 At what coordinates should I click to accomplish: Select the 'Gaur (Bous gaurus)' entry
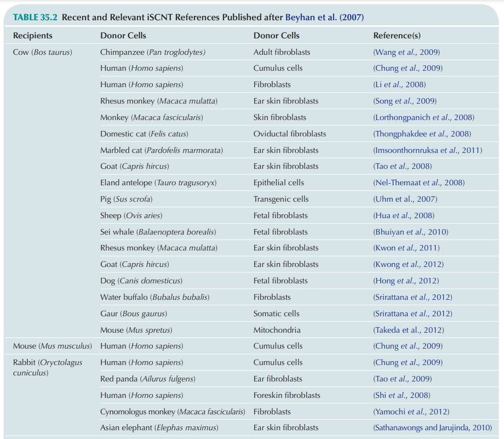click(134, 313)
